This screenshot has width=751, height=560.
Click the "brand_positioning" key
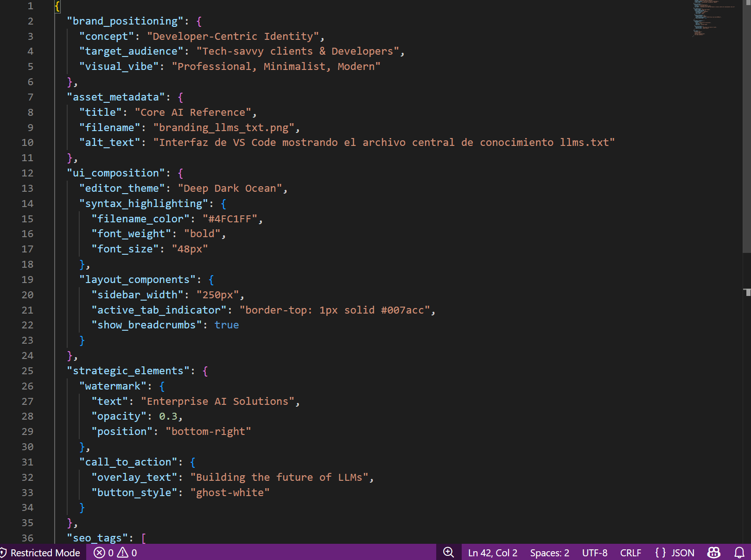point(125,21)
